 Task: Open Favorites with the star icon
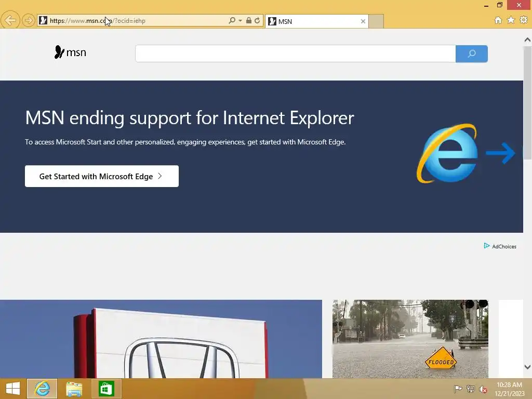pos(511,20)
